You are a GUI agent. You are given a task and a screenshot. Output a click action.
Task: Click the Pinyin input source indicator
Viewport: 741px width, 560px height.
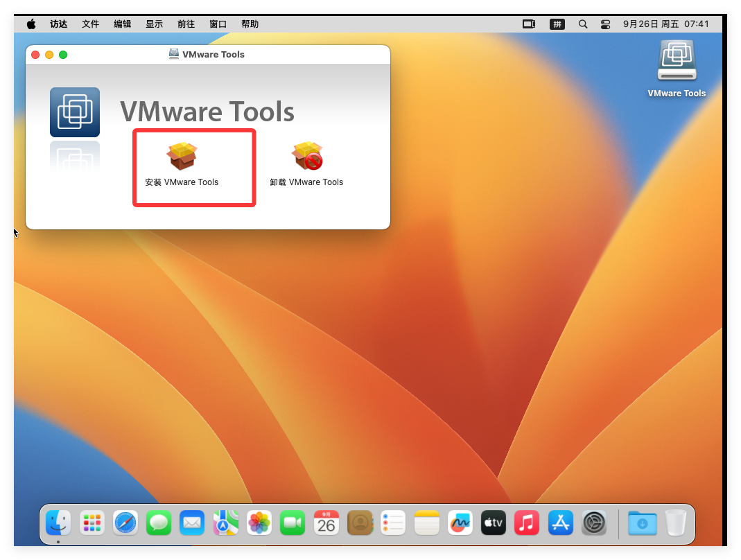click(x=557, y=24)
